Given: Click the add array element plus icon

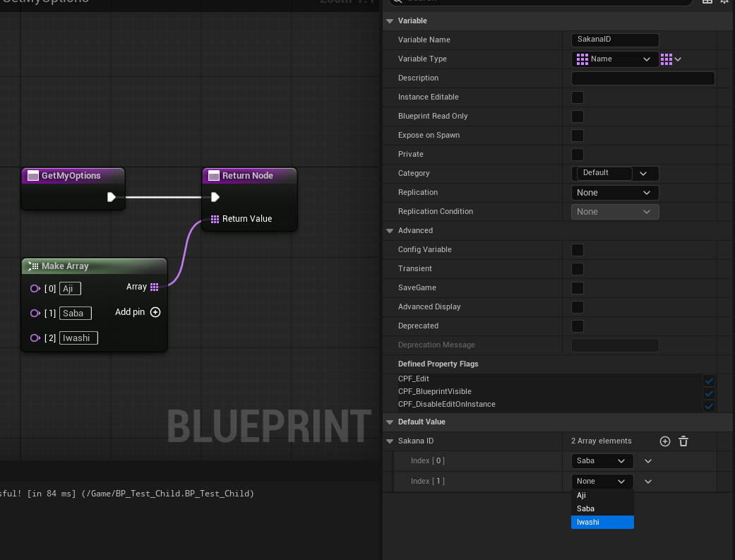Looking at the screenshot, I should [x=664, y=441].
